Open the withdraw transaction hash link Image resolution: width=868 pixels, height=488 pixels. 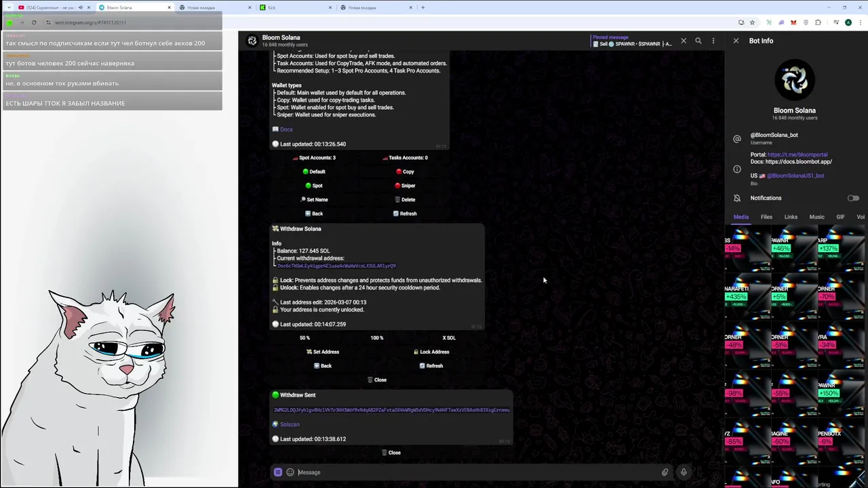[x=392, y=410]
